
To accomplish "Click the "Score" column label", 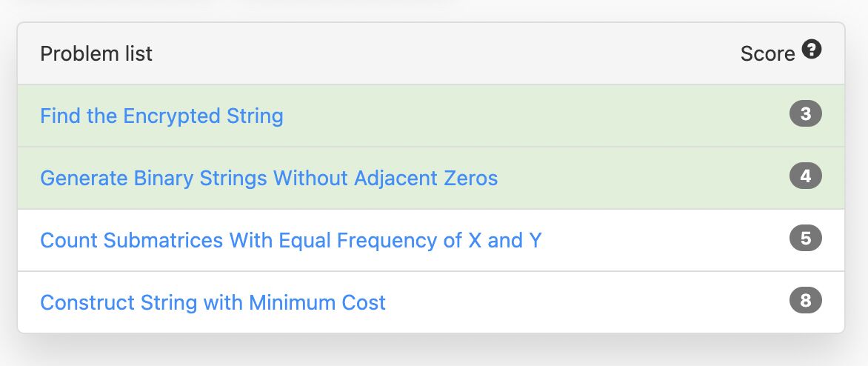I will coord(767,54).
